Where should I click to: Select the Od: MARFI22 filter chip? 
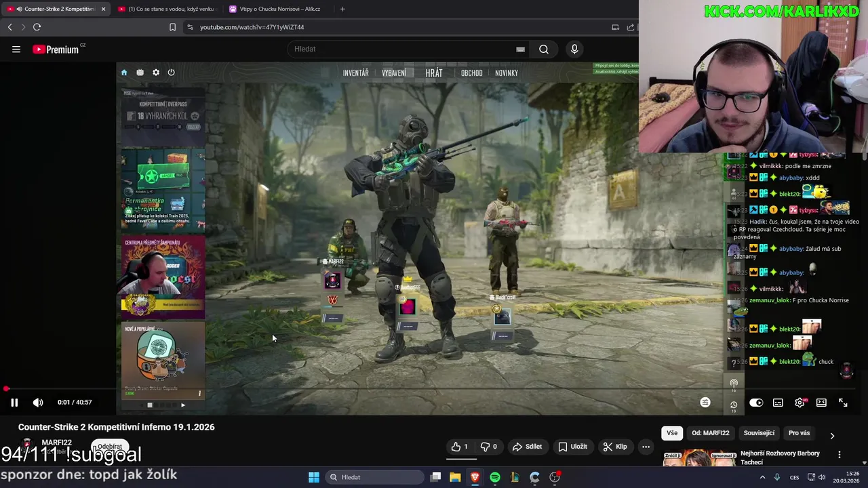click(x=711, y=433)
